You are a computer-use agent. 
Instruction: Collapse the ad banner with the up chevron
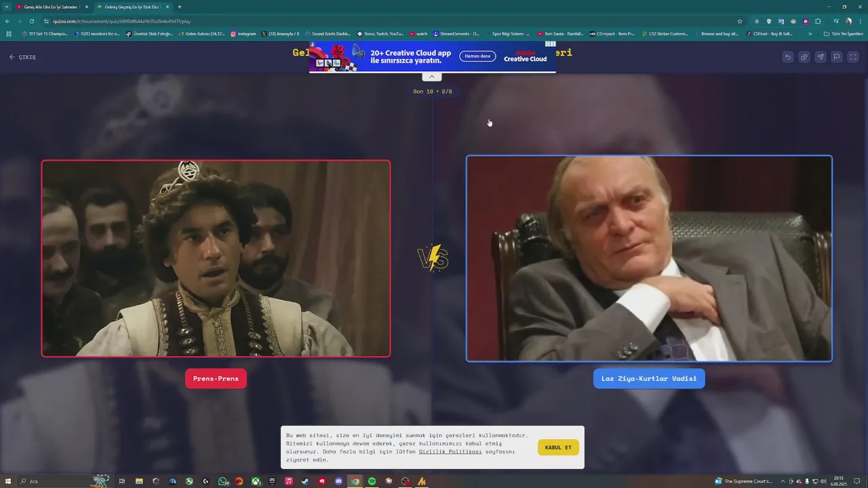pos(431,77)
